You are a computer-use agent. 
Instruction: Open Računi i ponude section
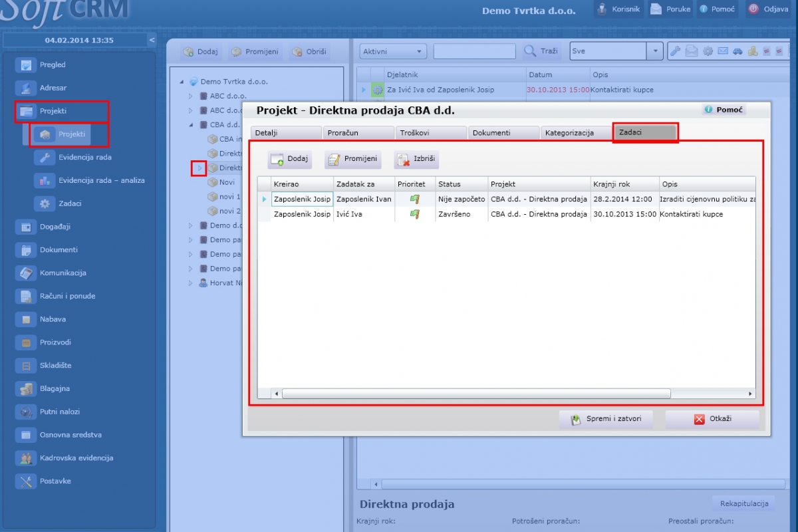pos(67,296)
